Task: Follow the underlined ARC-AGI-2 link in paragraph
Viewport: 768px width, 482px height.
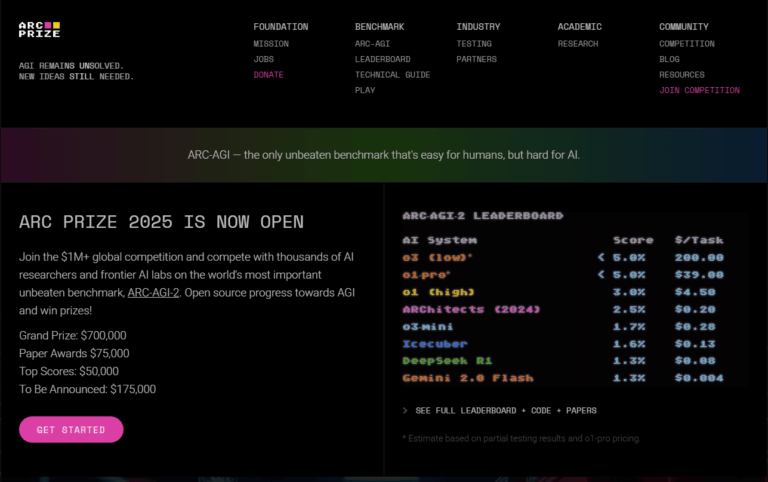Action: 153,293
